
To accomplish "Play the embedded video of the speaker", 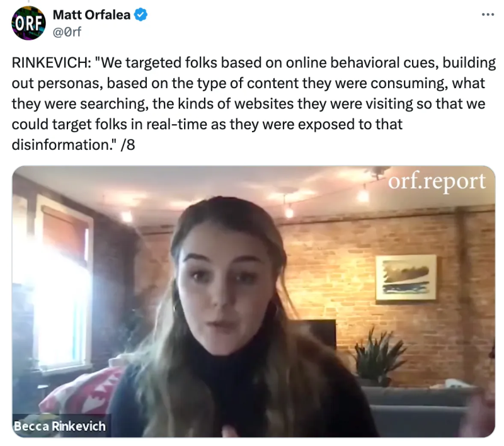I will point(254,301).
